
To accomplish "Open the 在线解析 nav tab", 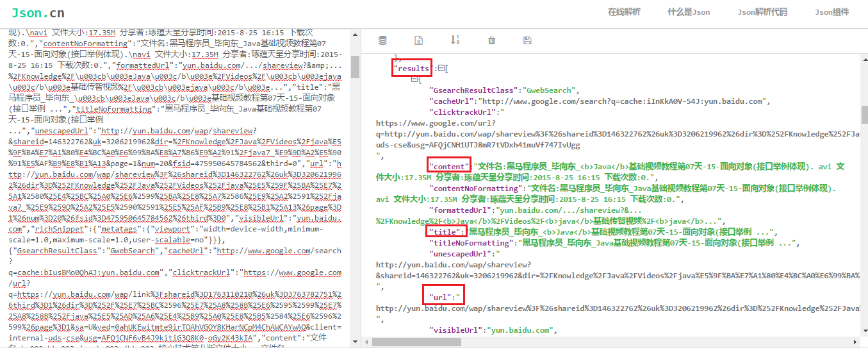I will coord(624,12).
